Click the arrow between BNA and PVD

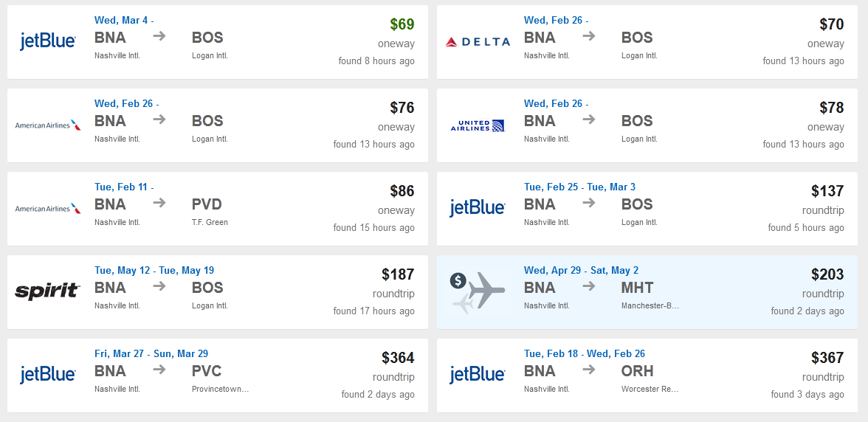pos(159,203)
